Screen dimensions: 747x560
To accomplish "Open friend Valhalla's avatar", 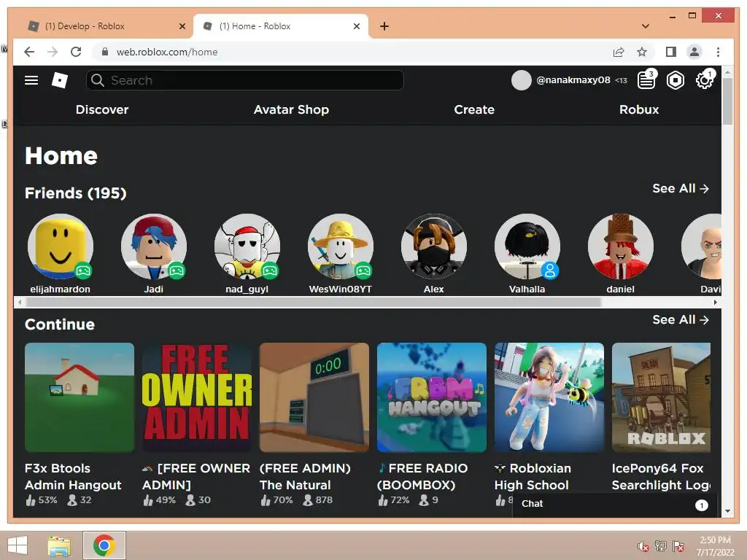I will pyautogui.click(x=527, y=246).
